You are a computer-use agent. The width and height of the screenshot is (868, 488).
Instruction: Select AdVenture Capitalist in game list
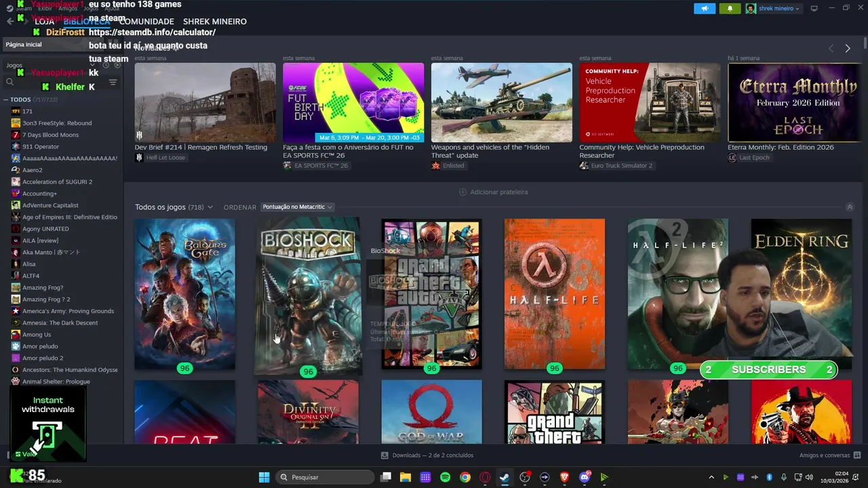coord(50,205)
